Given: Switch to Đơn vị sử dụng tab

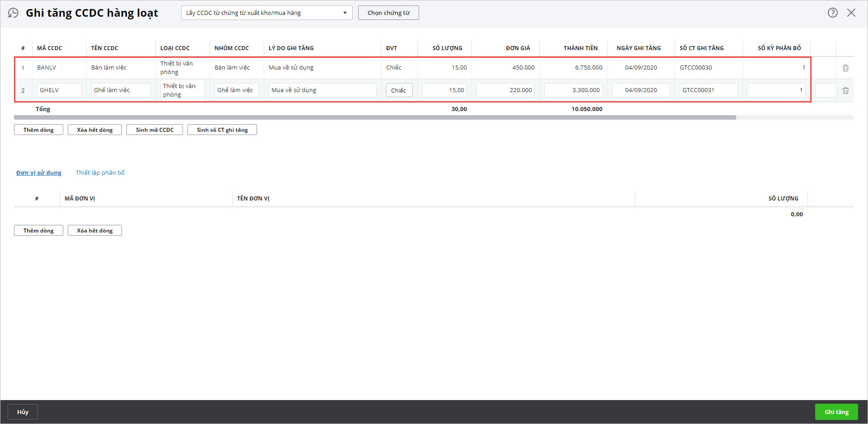Looking at the screenshot, I should pyautogui.click(x=39, y=172).
